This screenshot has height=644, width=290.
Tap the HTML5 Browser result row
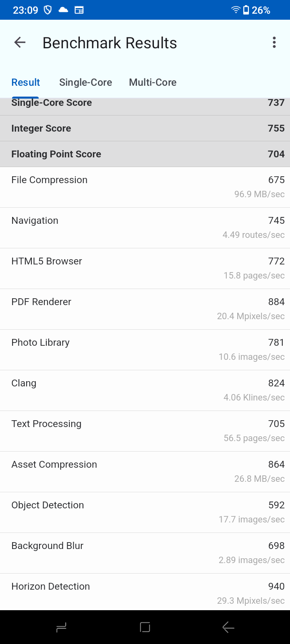145,268
